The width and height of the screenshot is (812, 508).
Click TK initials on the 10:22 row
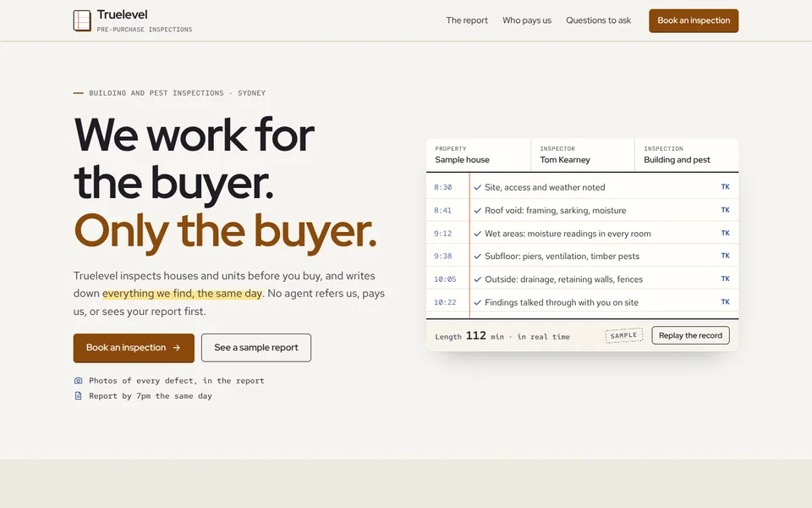pos(725,301)
